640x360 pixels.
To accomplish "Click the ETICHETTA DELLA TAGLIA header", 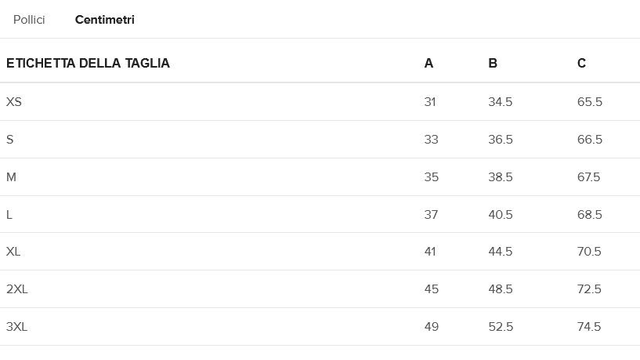I will point(88,63).
